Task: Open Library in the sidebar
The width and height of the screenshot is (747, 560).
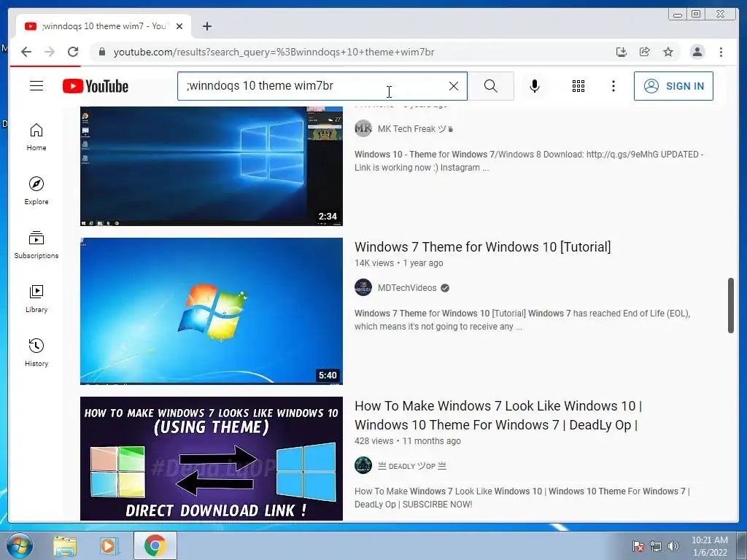Action: [x=36, y=298]
